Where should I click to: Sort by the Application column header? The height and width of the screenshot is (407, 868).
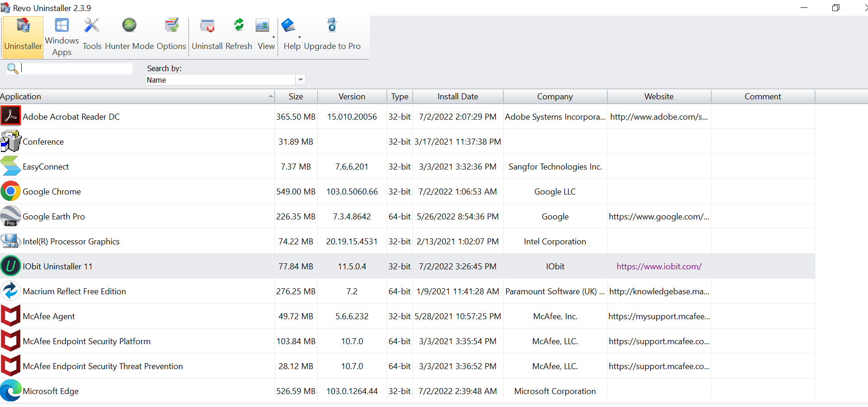pyautogui.click(x=137, y=97)
